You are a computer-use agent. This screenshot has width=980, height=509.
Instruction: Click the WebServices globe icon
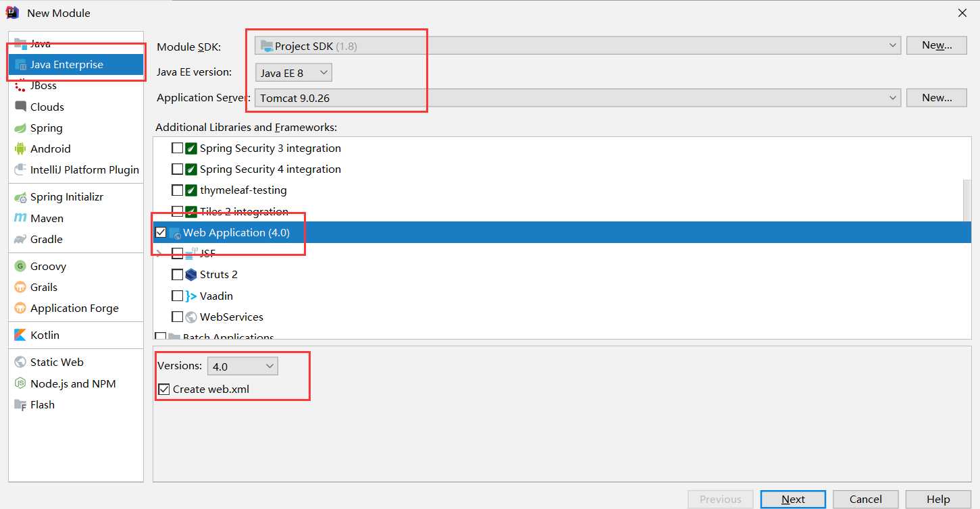click(191, 317)
